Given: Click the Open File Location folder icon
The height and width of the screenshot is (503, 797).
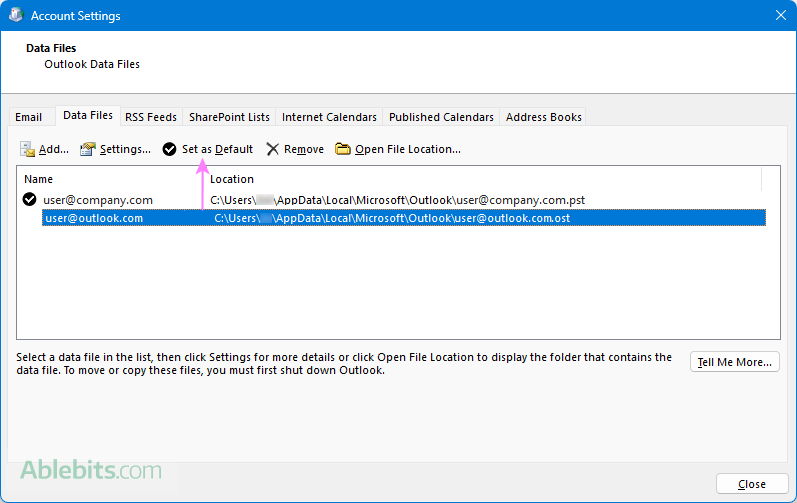Looking at the screenshot, I should 343,149.
